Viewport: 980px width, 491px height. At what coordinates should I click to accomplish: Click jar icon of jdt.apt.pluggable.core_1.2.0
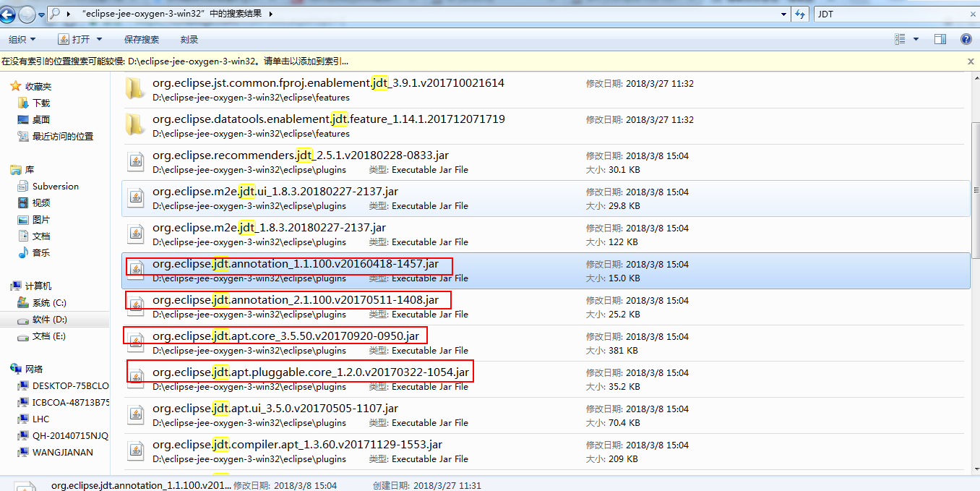click(x=136, y=378)
